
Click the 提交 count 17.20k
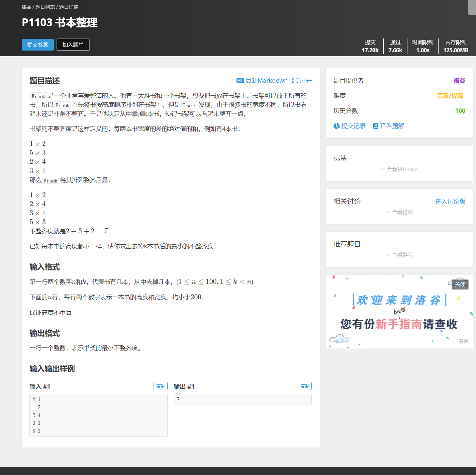point(370,50)
